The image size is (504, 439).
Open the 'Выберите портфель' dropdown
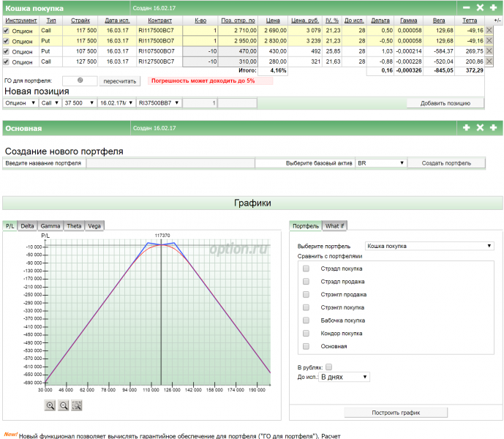tap(429, 247)
